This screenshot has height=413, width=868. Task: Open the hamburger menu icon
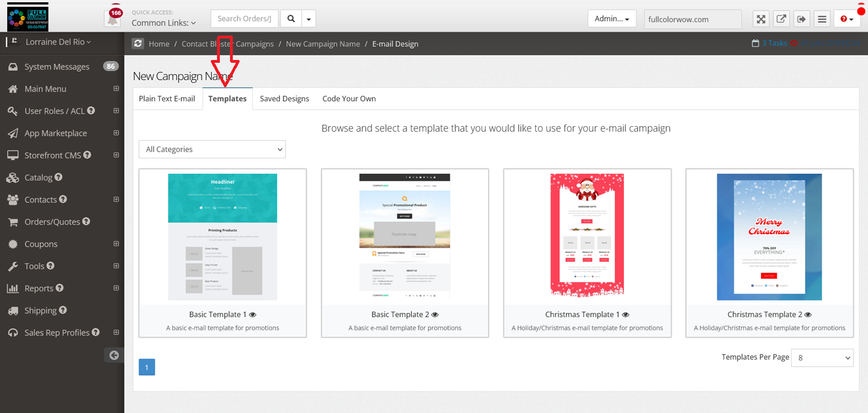pos(822,19)
